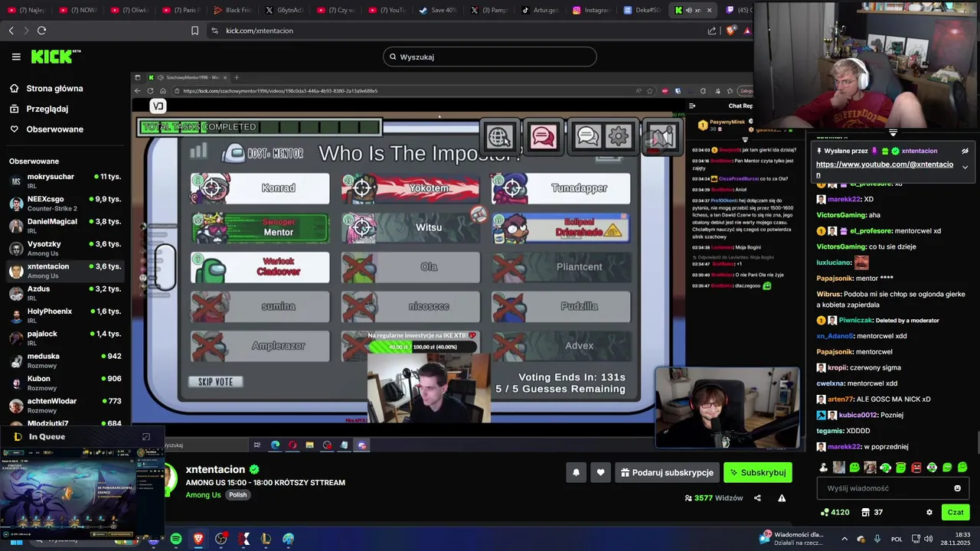Open the Azdus followed channel
The height and width of the screenshot is (551, 980).
click(64, 293)
